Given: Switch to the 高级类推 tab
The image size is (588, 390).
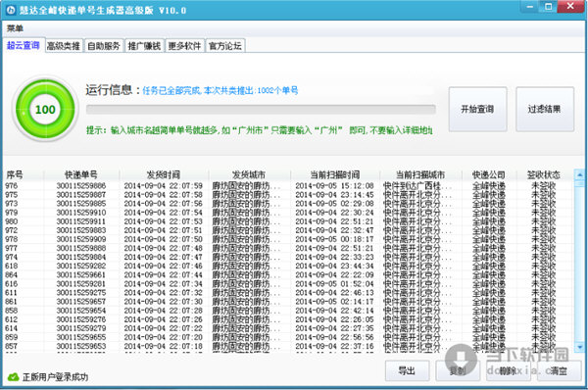Looking at the screenshot, I should pyautogui.click(x=64, y=46).
